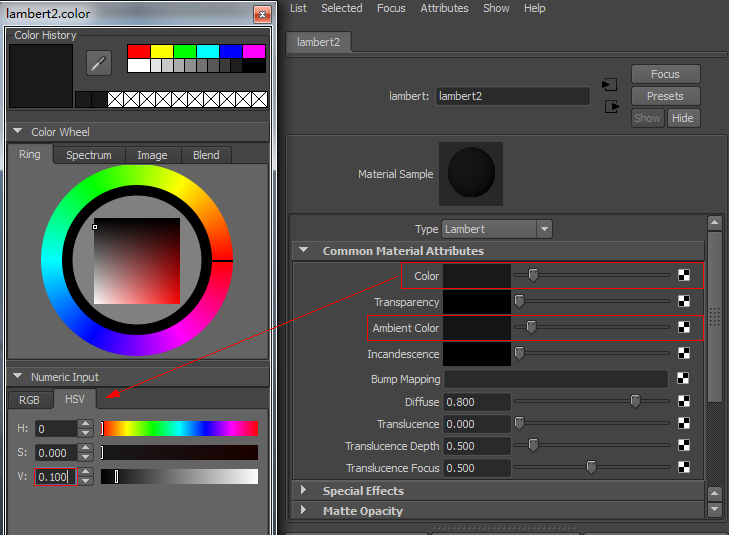Open texture map button for Translucence Focus
This screenshot has width=729, height=535.
coord(684,467)
